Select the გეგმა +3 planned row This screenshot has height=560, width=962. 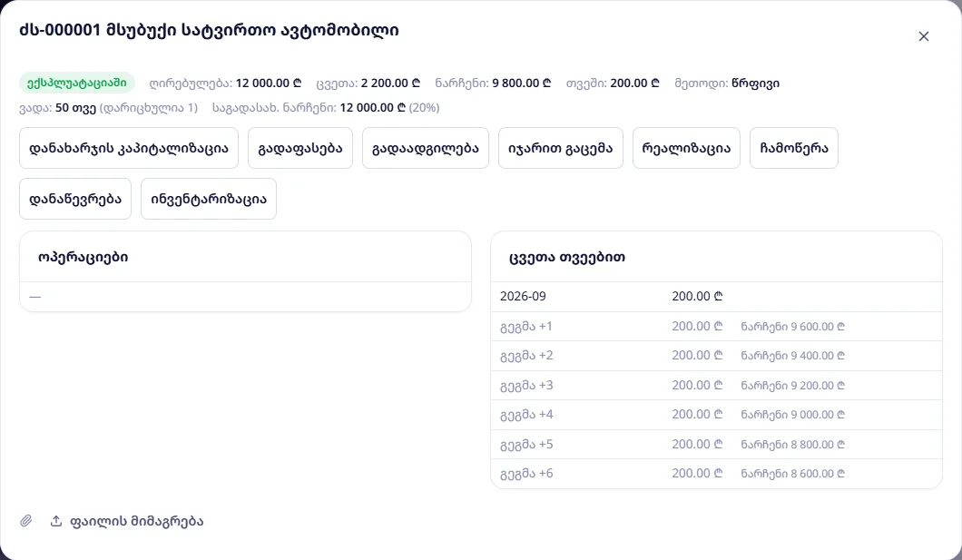(716, 385)
